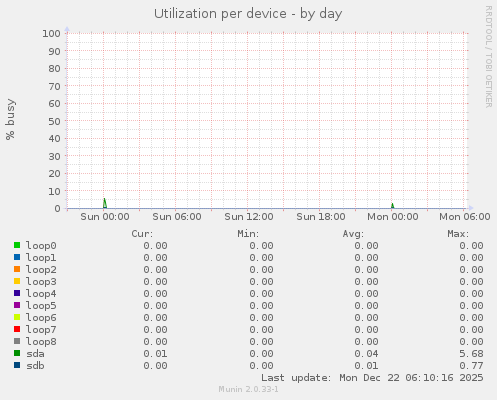Click the green sda spike near Sun 00:00

click(105, 203)
